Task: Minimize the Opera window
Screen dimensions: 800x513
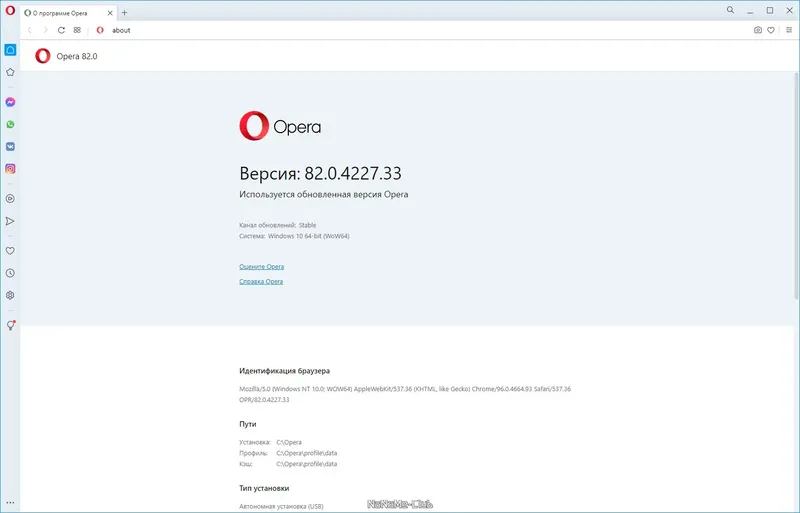Action: click(750, 11)
